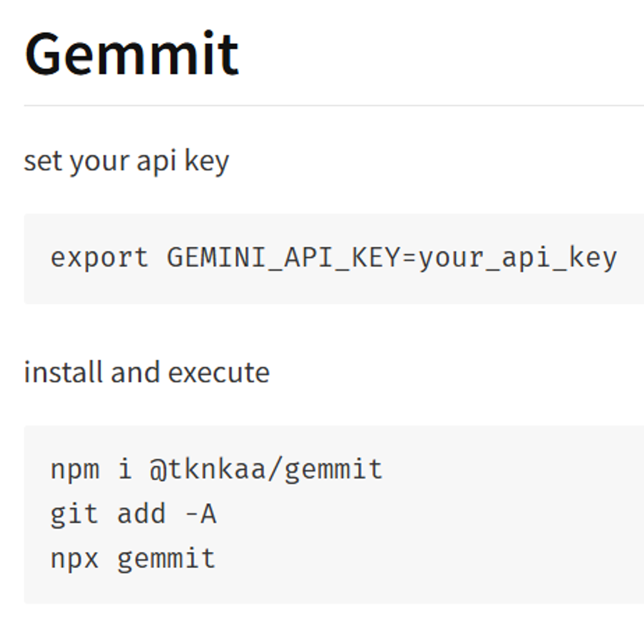This screenshot has width=644, height=644.
Task: Click 'gemmit' in the npx command
Action: 166,558
